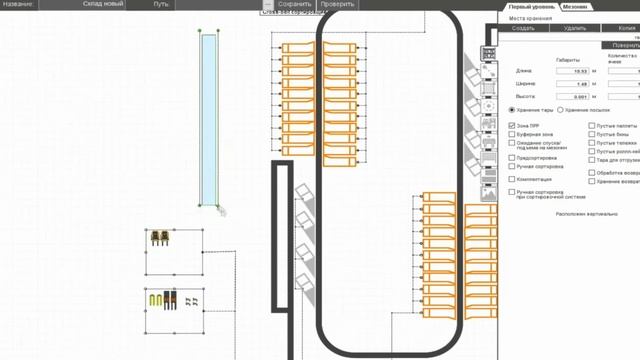Select the Хранение посылок radio button

point(560,110)
